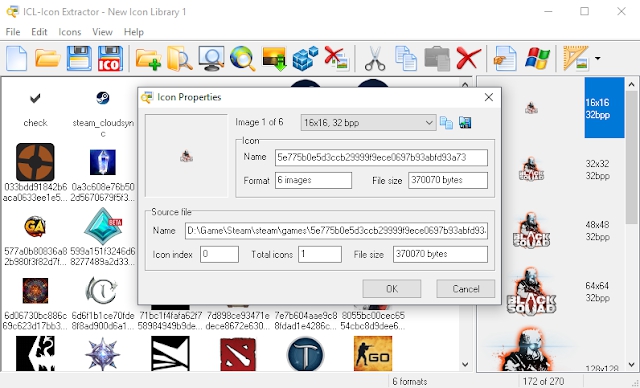Click the scissors Cut icon
640x388 pixels.
click(x=375, y=59)
